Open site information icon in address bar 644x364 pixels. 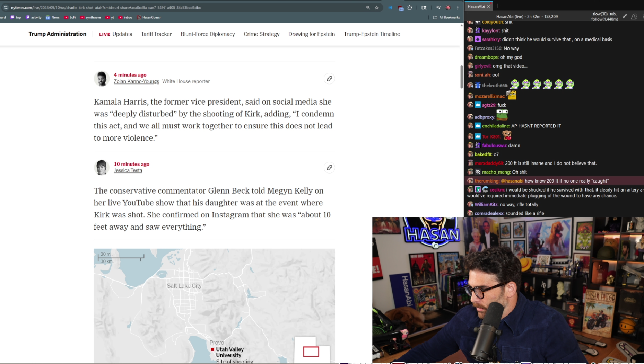coord(6,7)
